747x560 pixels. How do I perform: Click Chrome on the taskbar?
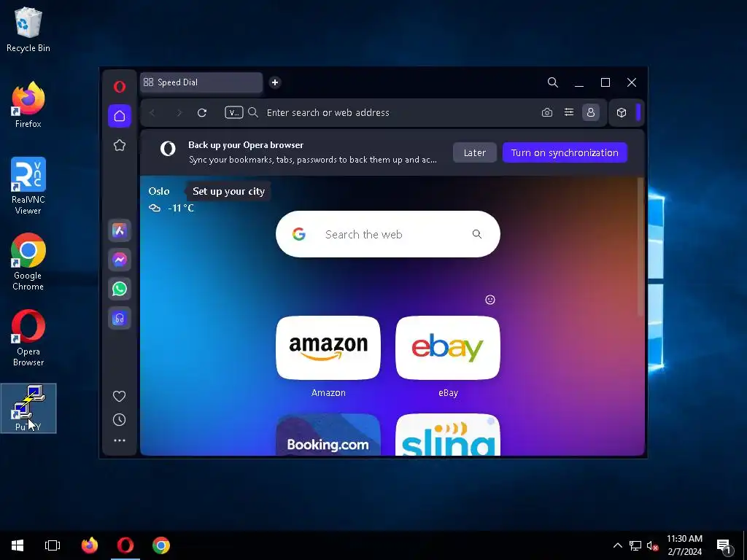161,545
